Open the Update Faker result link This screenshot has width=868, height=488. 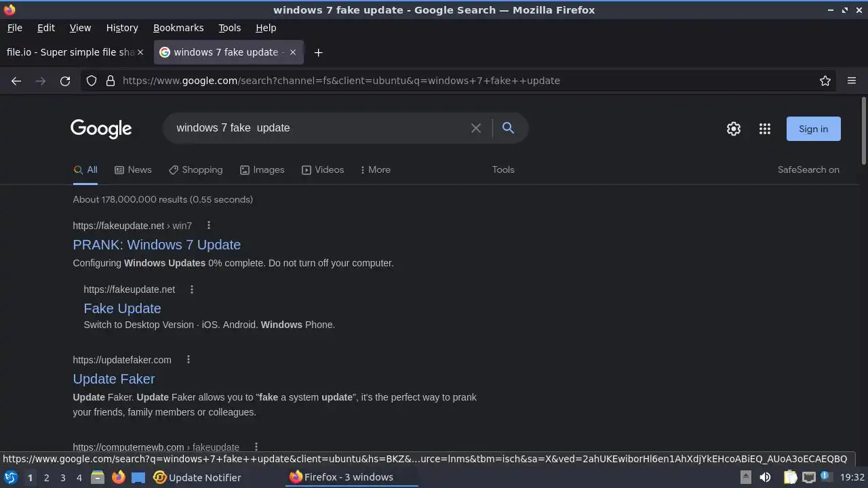[114, 379]
